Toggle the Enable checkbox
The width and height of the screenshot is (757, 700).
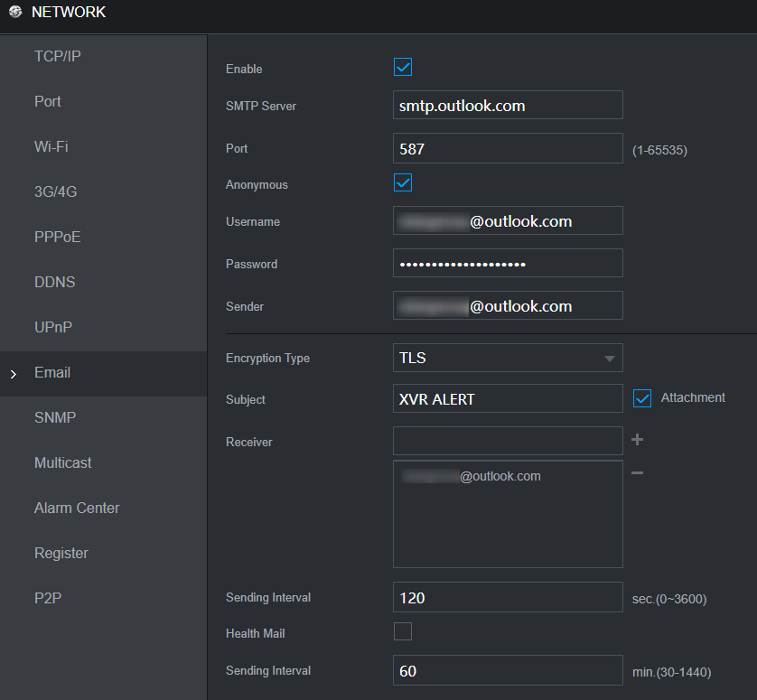point(403,67)
